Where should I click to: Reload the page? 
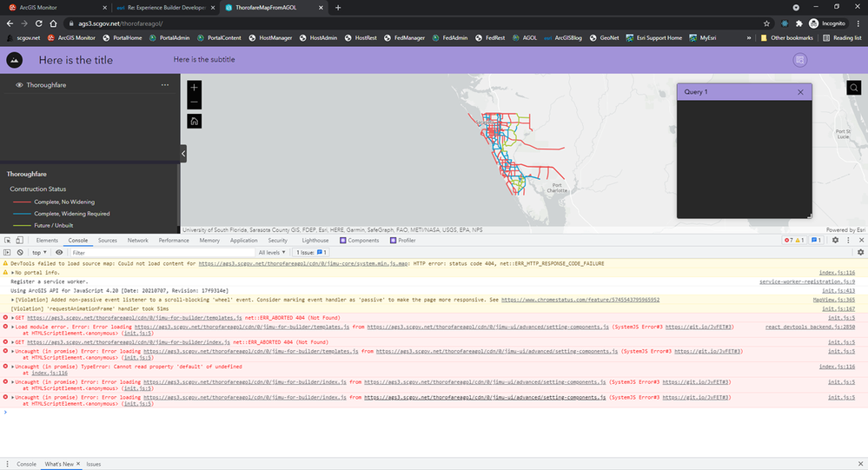(39, 23)
